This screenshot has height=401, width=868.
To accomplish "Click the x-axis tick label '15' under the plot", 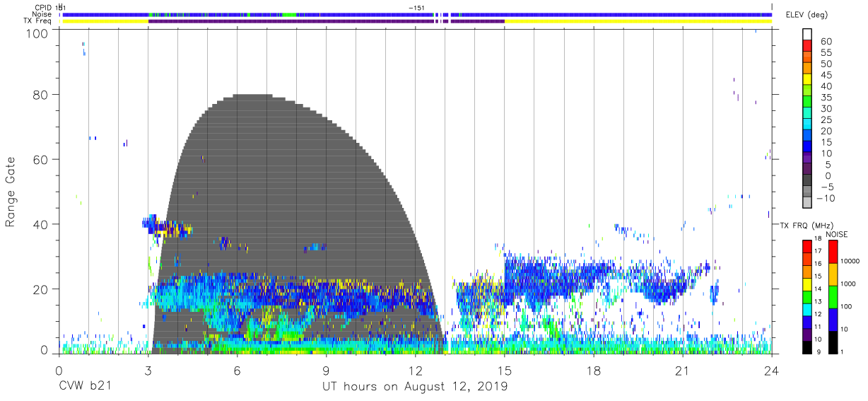I will coord(505,371).
